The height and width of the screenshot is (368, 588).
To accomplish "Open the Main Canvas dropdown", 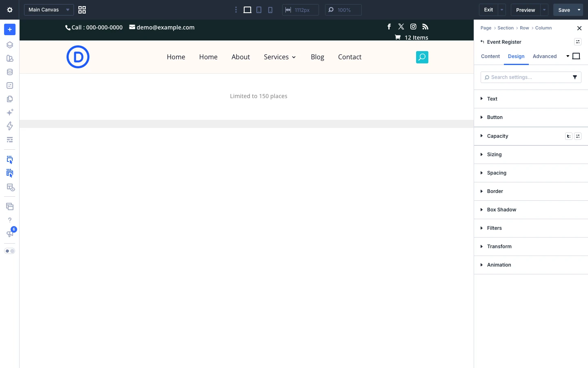I will 49,10.
